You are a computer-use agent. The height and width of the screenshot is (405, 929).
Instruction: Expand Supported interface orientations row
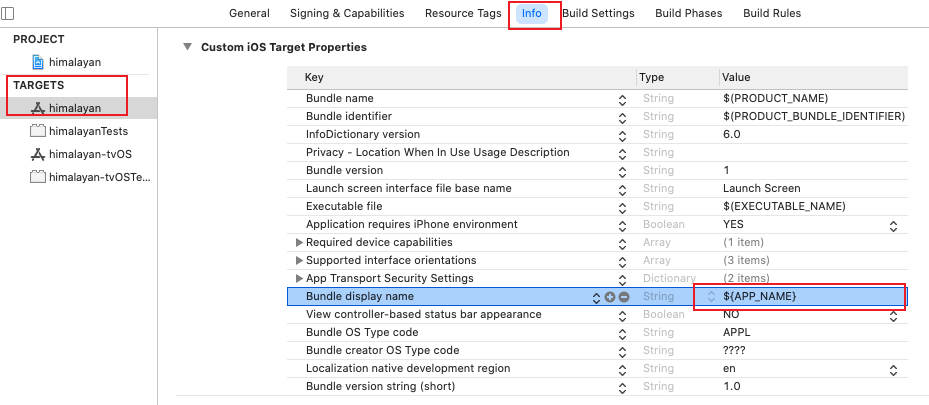(299, 261)
